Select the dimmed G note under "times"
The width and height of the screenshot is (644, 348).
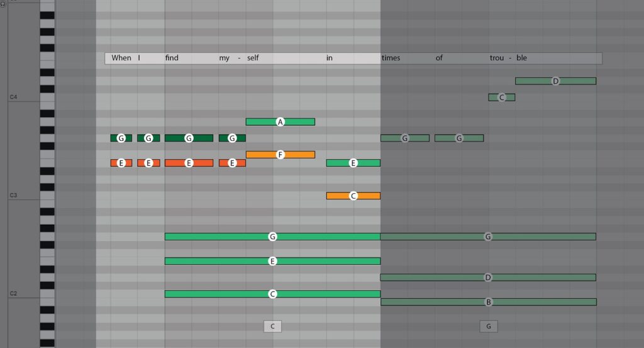[405, 138]
